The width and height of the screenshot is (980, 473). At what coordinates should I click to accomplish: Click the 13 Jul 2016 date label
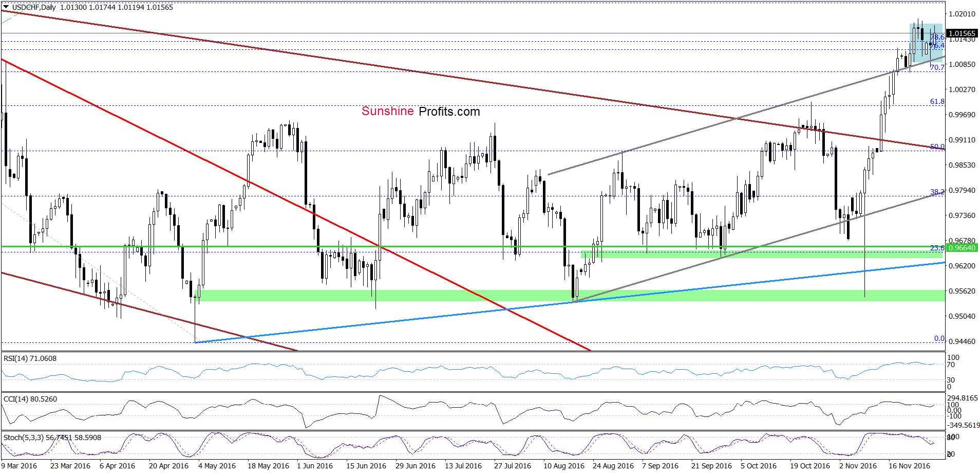coord(463,466)
